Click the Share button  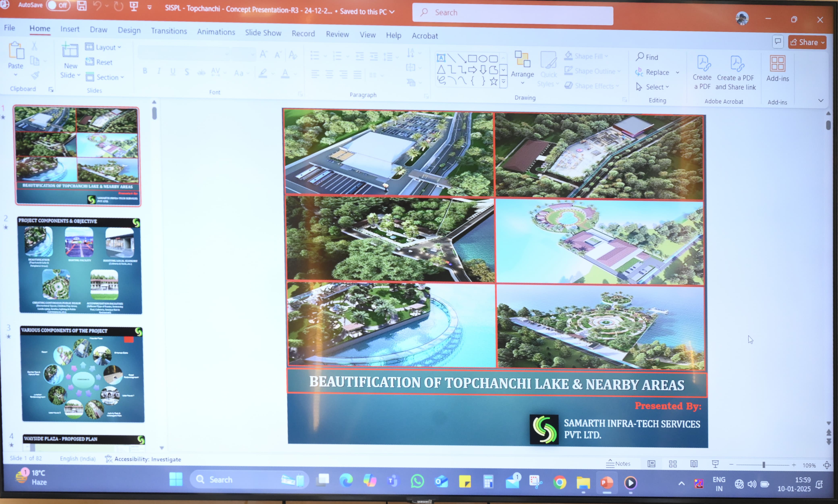click(807, 42)
